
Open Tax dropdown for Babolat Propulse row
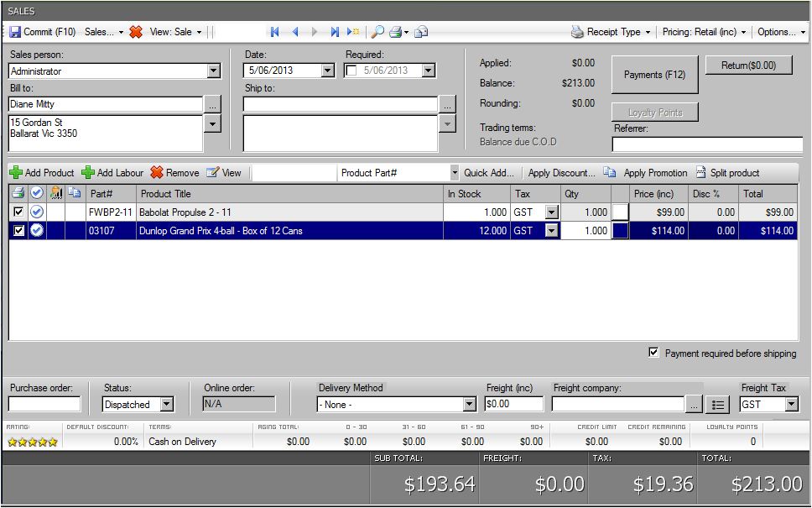(x=552, y=212)
